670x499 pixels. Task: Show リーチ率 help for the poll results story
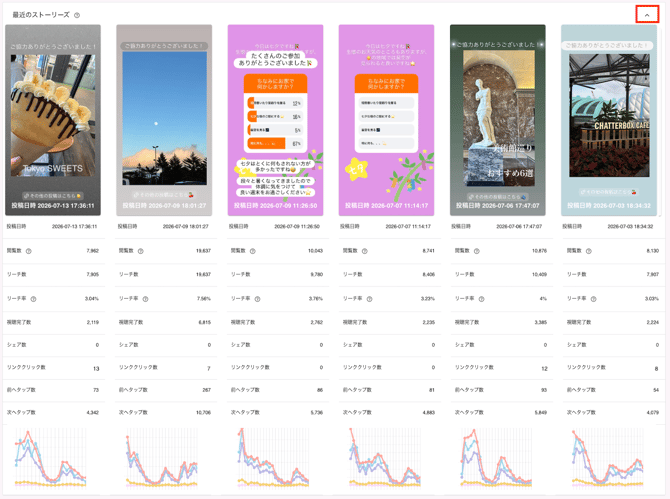point(257,299)
